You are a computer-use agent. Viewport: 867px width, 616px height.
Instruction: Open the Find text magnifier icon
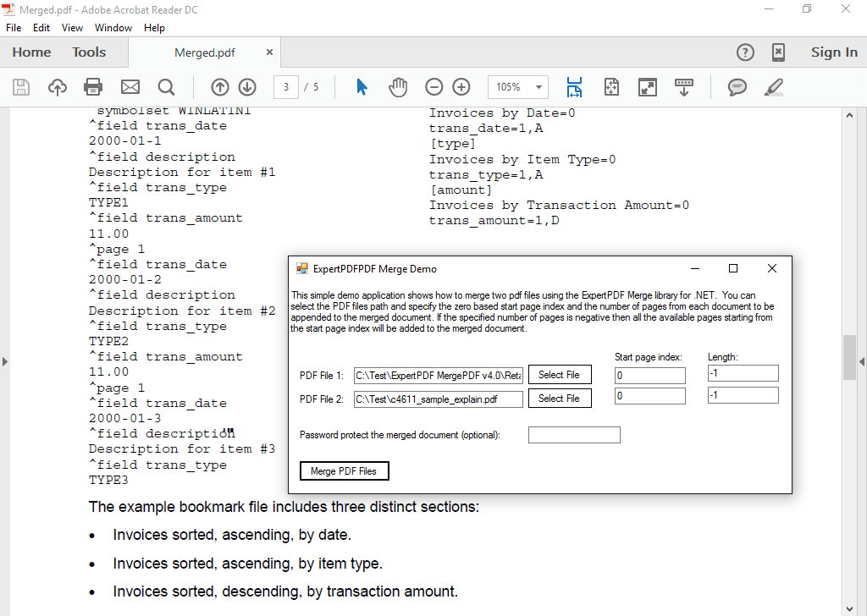pos(166,87)
